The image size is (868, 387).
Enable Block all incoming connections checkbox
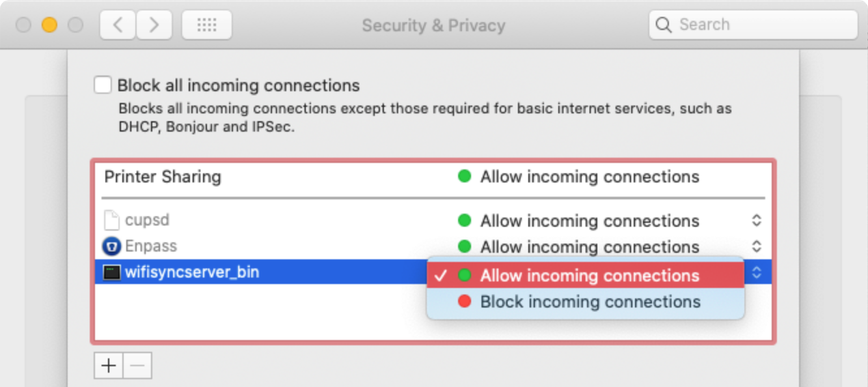(103, 85)
